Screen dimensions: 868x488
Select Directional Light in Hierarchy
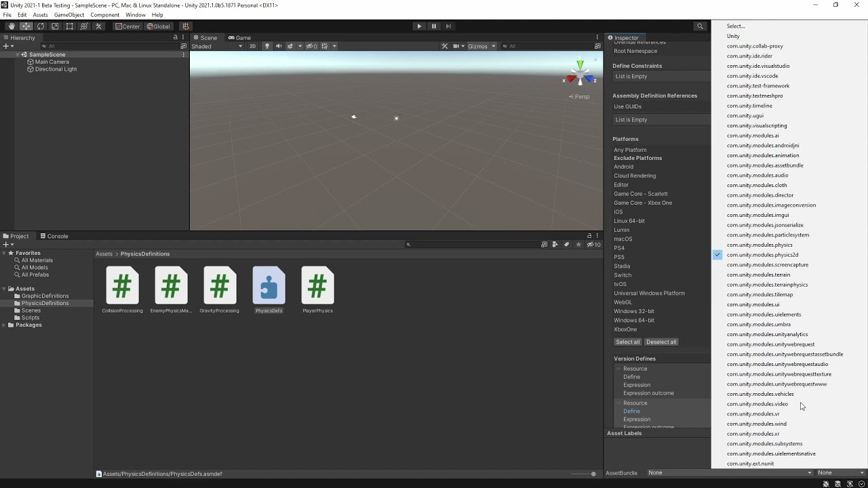click(x=56, y=69)
